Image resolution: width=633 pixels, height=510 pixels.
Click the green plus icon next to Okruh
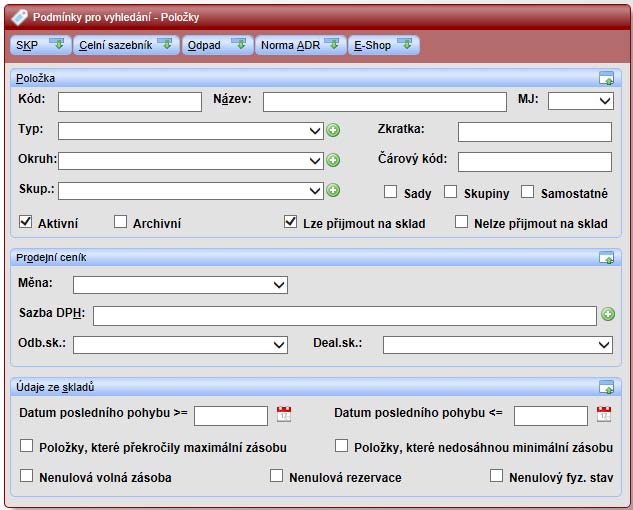coord(333,160)
